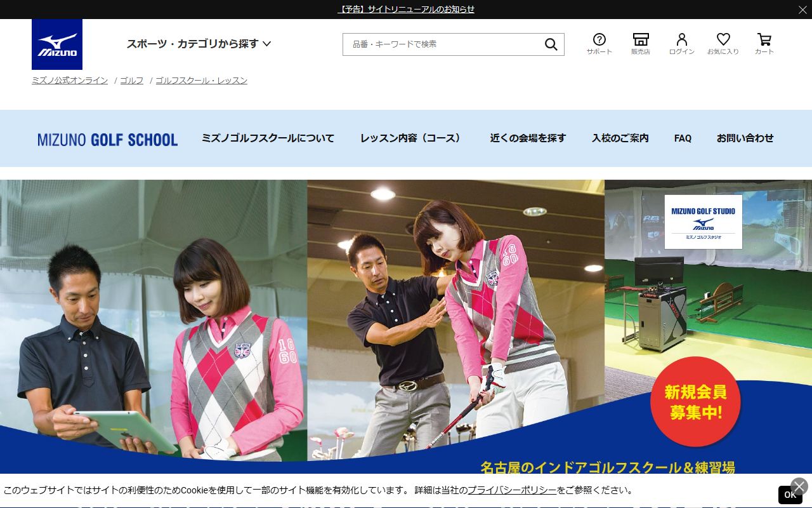This screenshot has height=508, width=812.
Task: Click the プライバシーポリシー link
Action: (512, 490)
